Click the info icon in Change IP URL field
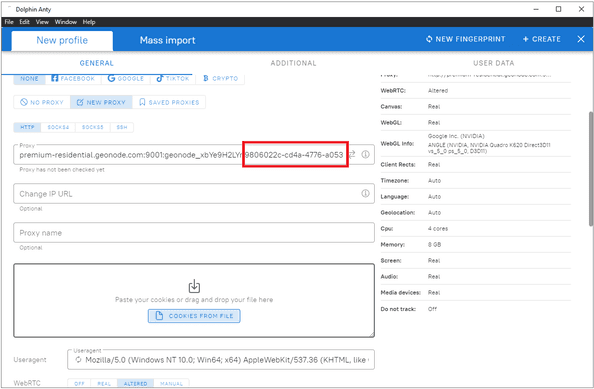 click(365, 194)
